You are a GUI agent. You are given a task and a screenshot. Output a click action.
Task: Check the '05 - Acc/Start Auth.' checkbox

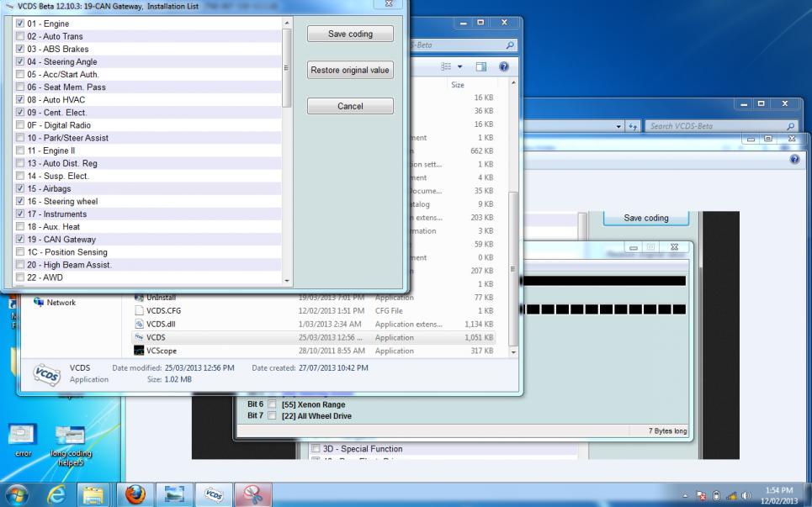[x=20, y=74]
